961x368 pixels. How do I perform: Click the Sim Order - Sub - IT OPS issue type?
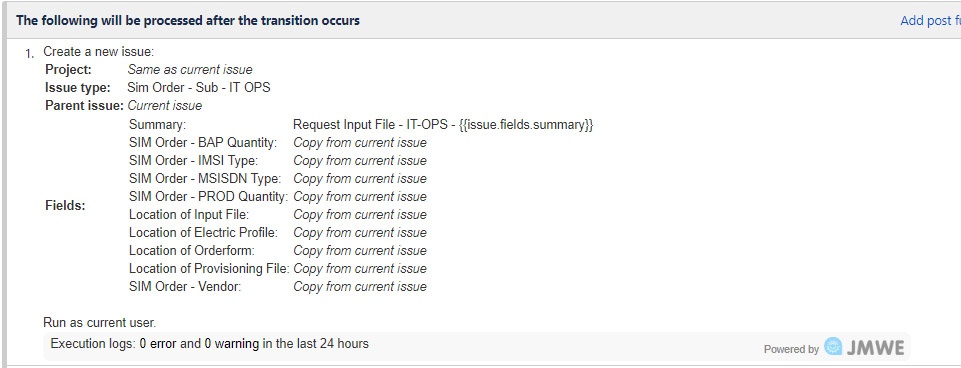click(x=199, y=87)
